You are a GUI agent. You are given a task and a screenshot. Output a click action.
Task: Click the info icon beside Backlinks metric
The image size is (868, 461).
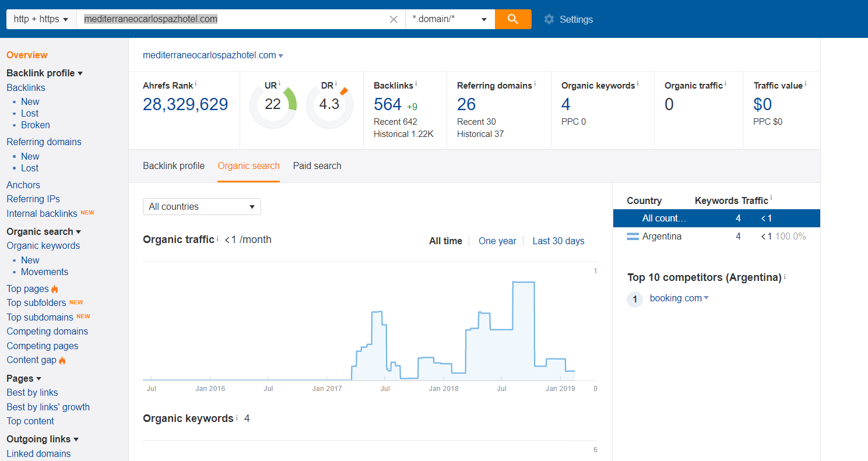(416, 83)
